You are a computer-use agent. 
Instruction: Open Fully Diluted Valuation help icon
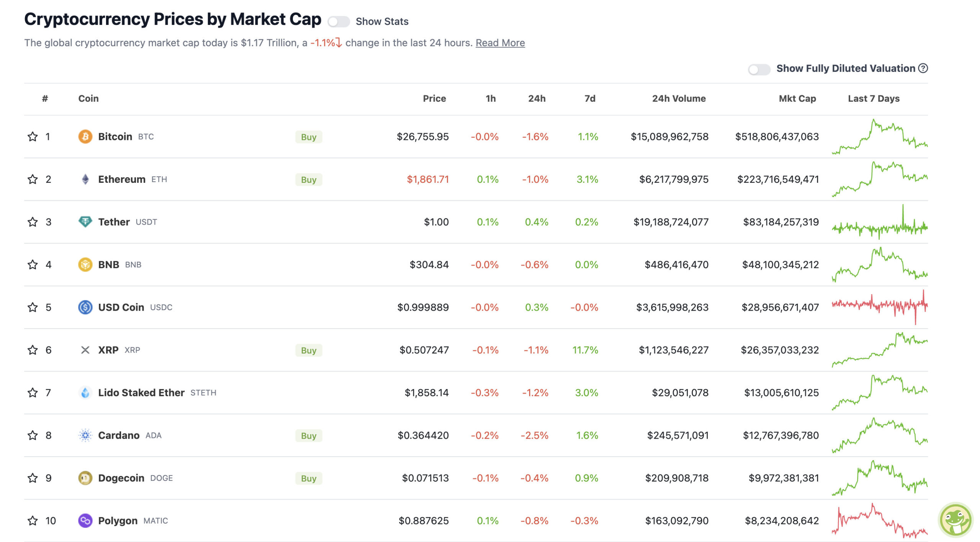click(x=923, y=68)
